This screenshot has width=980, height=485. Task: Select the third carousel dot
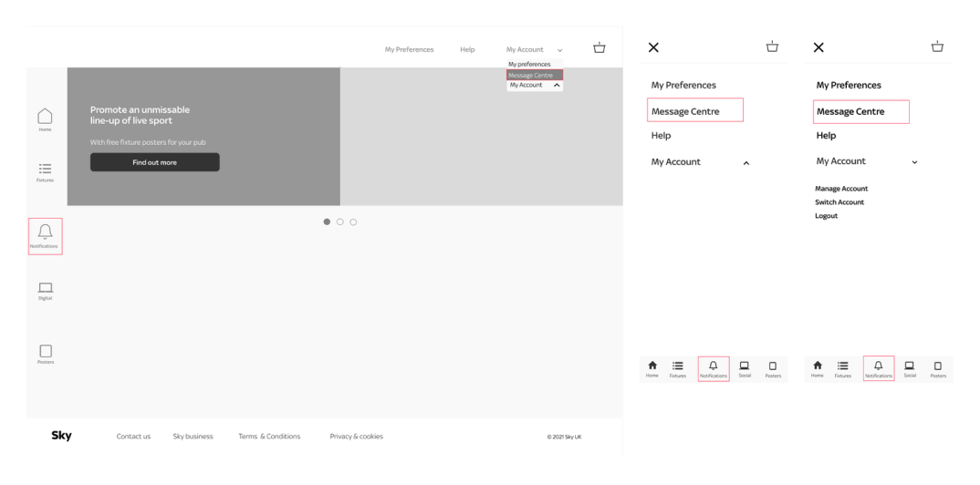pyautogui.click(x=353, y=222)
